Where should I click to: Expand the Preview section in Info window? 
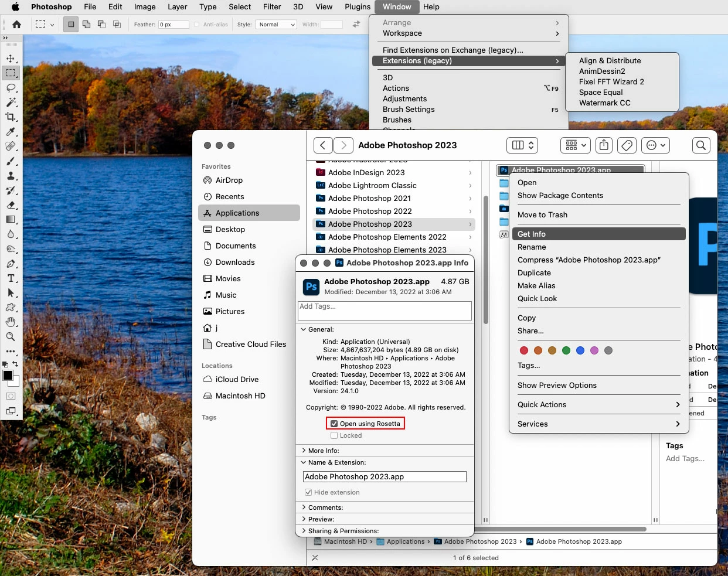(304, 519)
